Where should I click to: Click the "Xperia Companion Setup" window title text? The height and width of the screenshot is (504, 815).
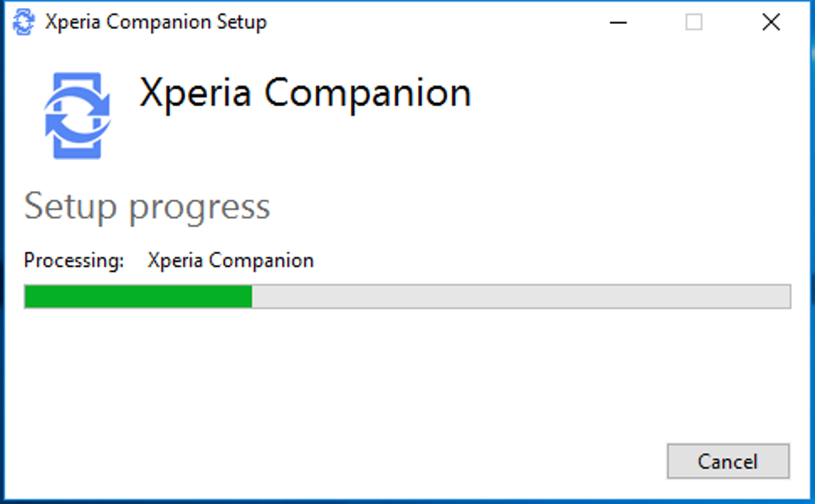[x=156, y=22]
